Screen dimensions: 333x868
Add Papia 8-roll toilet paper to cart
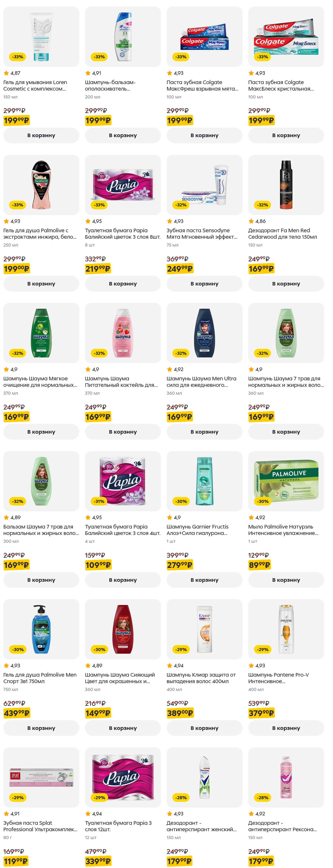point(122,284)
